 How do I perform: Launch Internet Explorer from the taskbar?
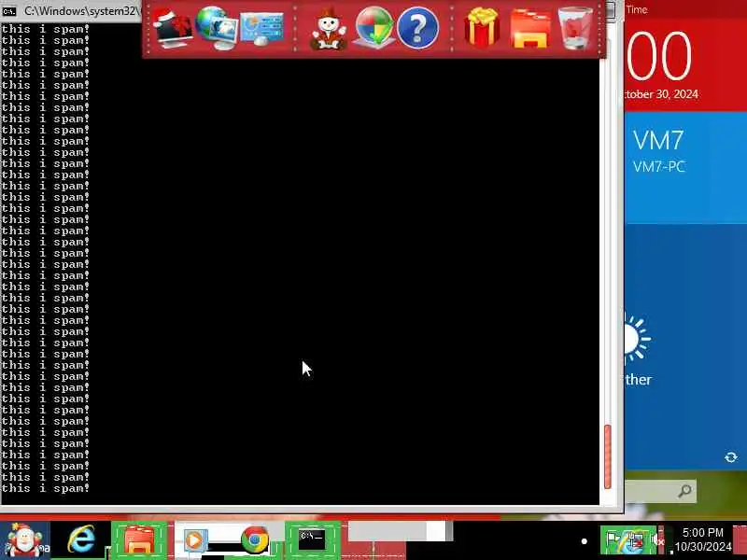coord(81,540)
